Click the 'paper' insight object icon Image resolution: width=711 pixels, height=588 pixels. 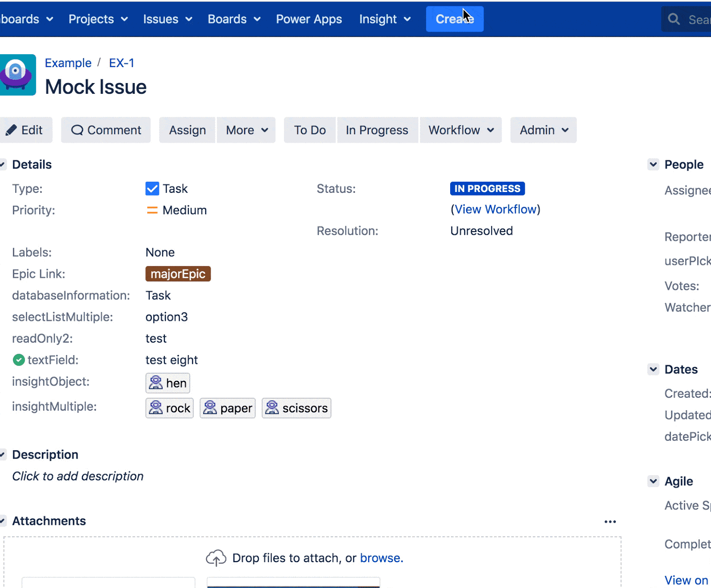tap(211, 408)
